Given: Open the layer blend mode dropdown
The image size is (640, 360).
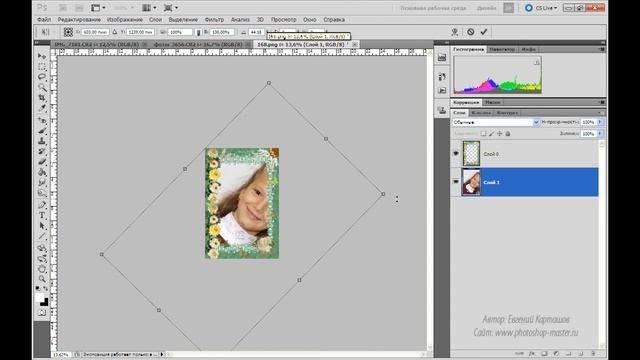Looking at the screenshot, I should pyautogui.click(x=496, y=122).
